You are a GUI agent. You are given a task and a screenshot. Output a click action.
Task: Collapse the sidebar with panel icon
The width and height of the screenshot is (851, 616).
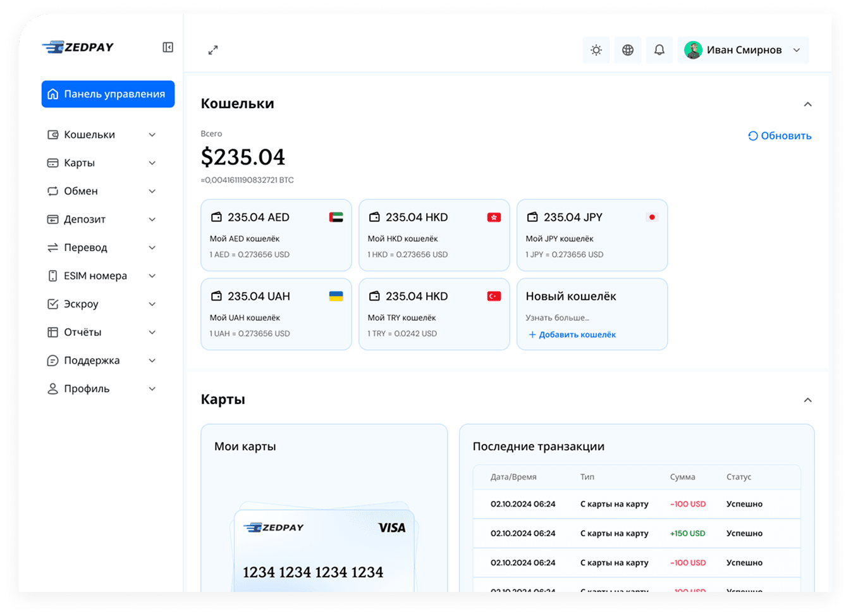pos(168,47)
